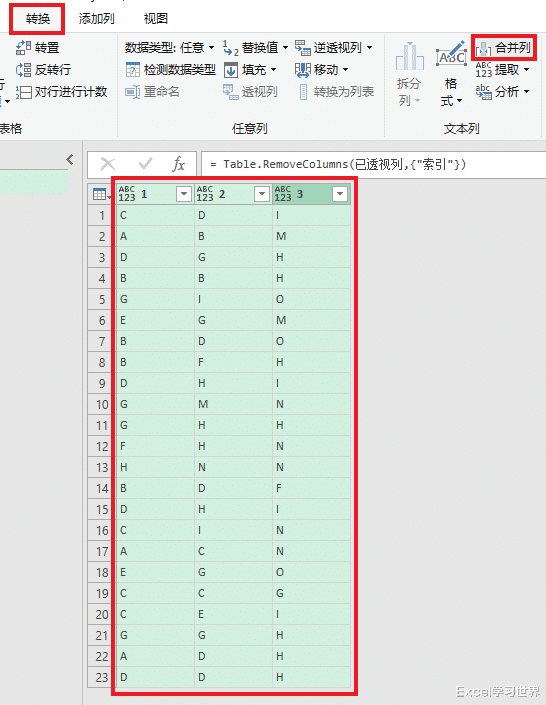
Task: Cancel formula with the X icon
Action: coord(108,164)
